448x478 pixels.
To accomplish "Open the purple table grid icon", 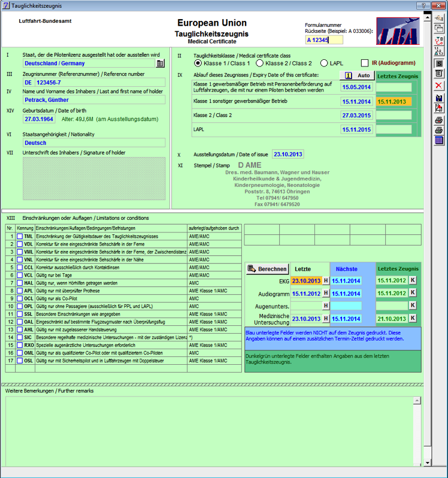I will [439, 140].
